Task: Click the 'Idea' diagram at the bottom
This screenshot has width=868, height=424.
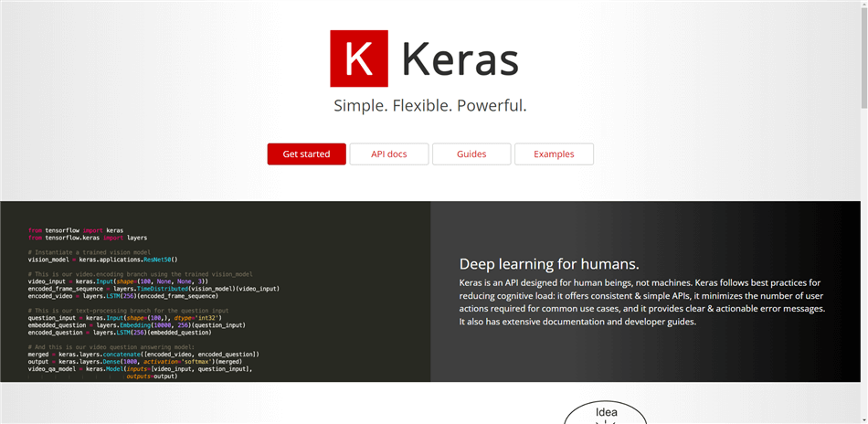Action: (606, 413)
